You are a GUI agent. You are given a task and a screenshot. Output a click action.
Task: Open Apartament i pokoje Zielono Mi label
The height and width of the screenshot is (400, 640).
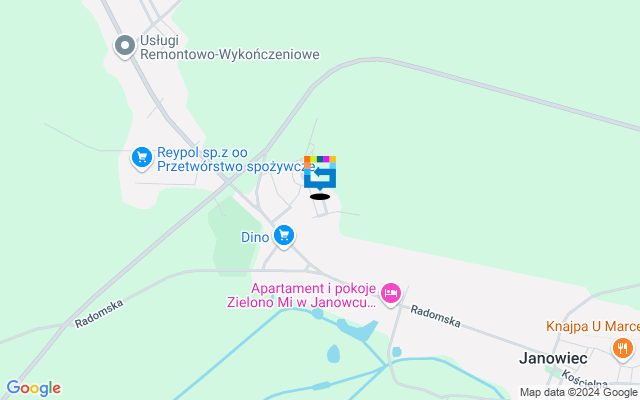302,295
